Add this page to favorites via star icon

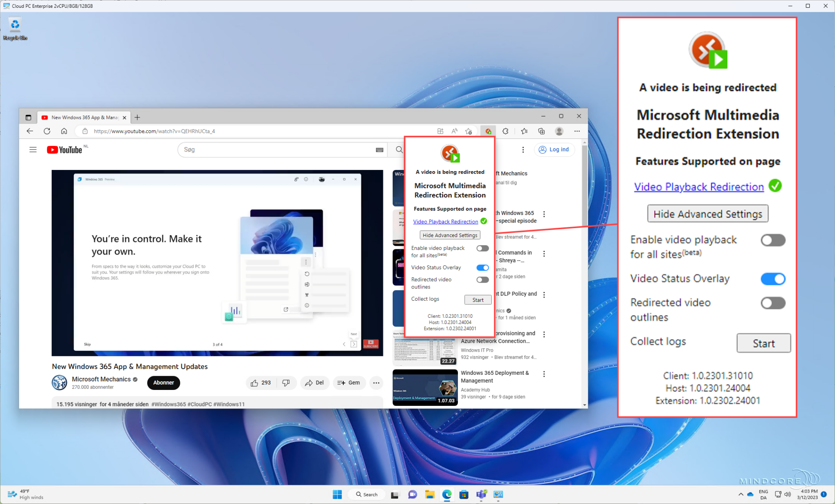coord(468,131)
